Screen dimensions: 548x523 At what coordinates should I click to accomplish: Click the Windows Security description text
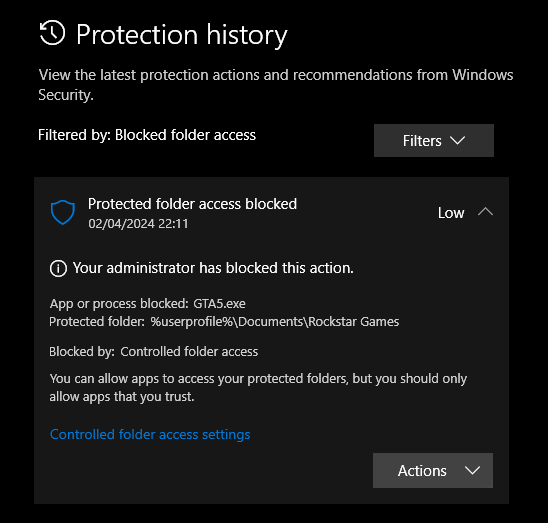tap(275, 85)
